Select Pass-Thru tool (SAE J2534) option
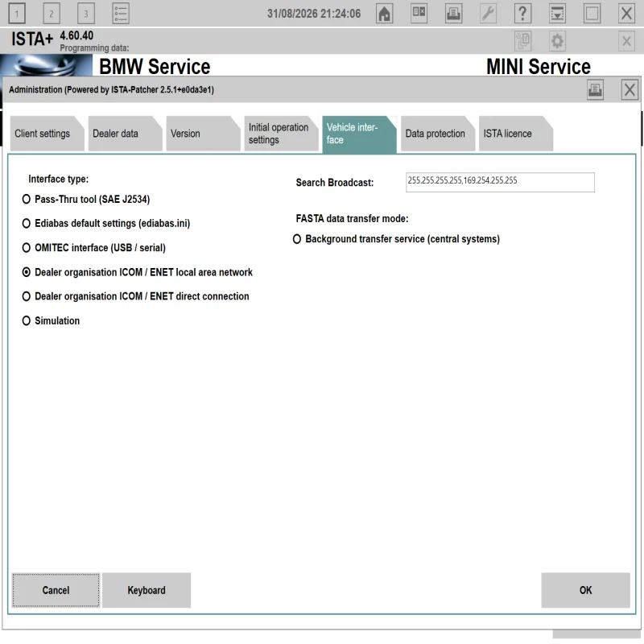Image resolution: width=644 pixels, height=644 pixels. 27,199
